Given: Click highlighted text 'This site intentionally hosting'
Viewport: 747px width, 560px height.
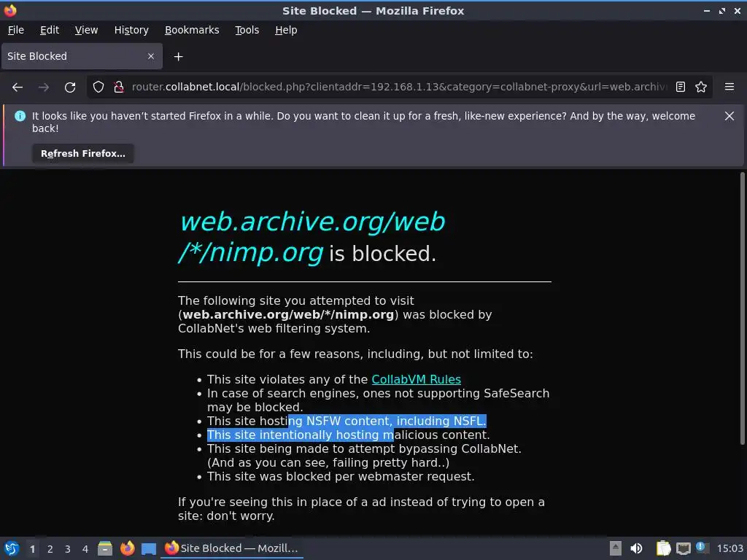Looking at the screenshot, I should [293, 435].
